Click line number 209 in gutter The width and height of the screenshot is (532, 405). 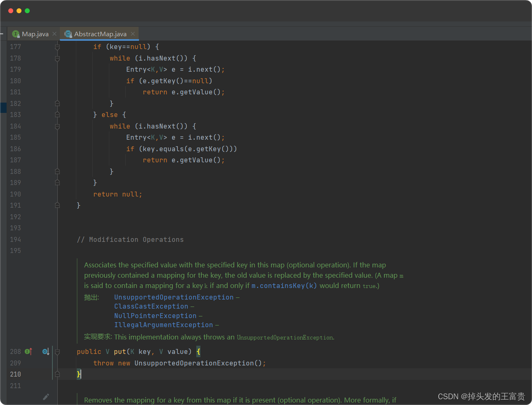pyautogui.click(x=15, y=363)
